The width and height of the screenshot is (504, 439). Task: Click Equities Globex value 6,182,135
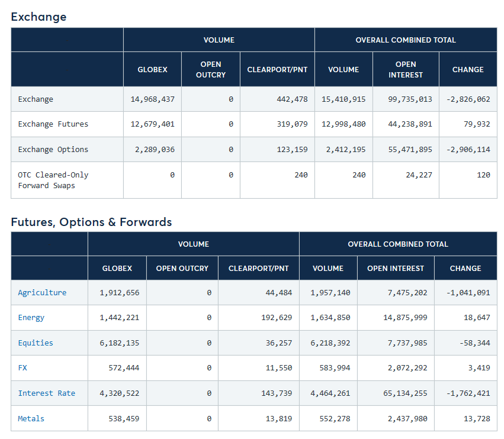click(x=119, y=343)
